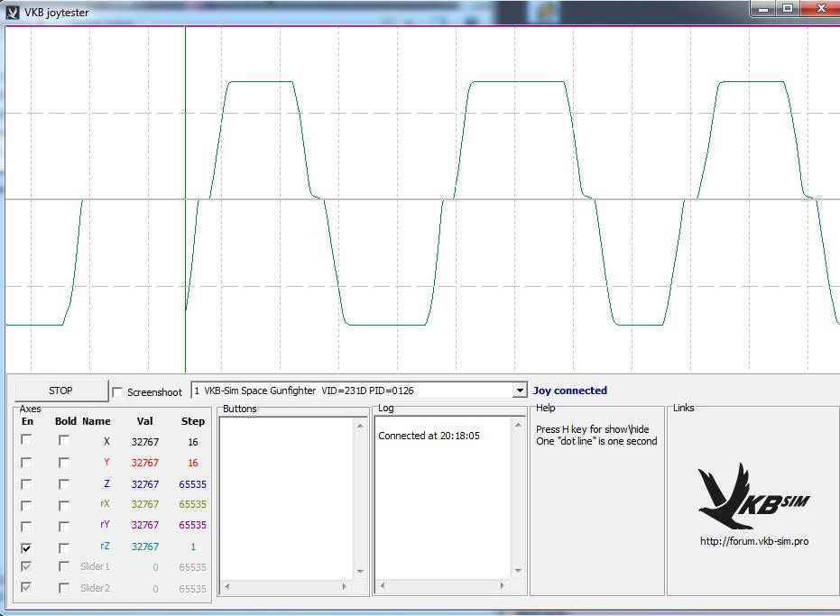This screenshot has height=616, width=840.
Task: Toggle Bold for the Z axis
Action: [64, 484]
